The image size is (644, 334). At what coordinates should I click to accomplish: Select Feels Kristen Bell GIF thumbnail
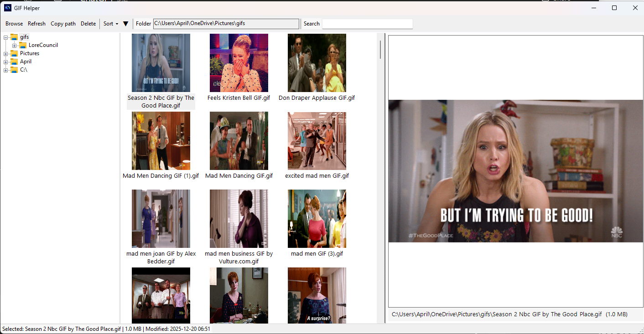pyautogui.click(x=239, y=63)
